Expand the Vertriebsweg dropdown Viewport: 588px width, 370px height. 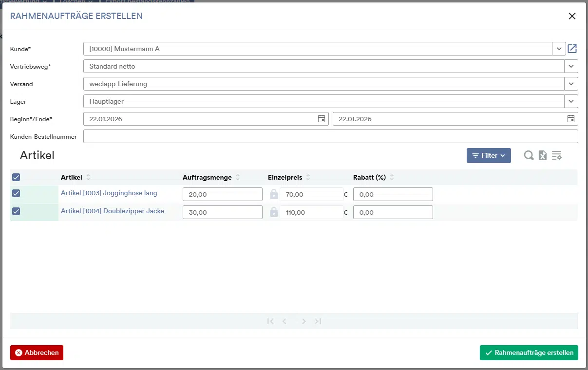coord(571,66)
